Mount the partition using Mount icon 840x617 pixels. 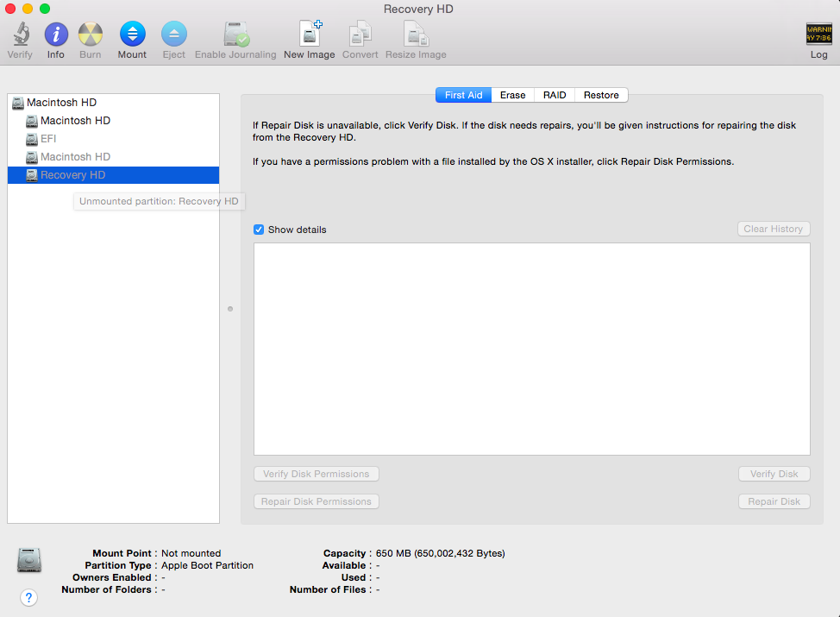(132, 34)
